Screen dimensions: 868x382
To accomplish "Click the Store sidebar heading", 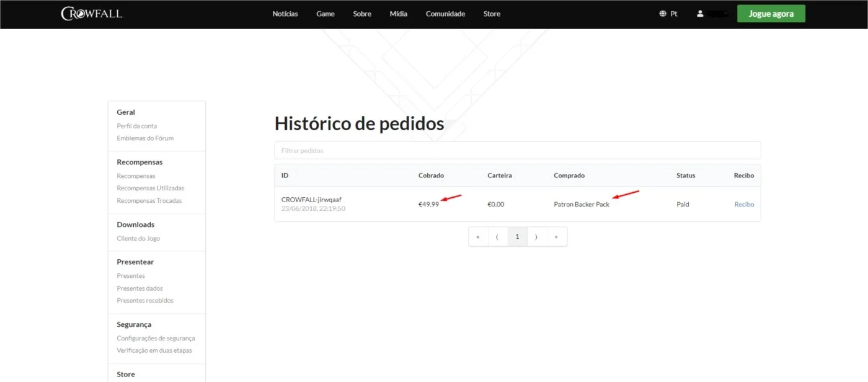I will click(126, 374).
